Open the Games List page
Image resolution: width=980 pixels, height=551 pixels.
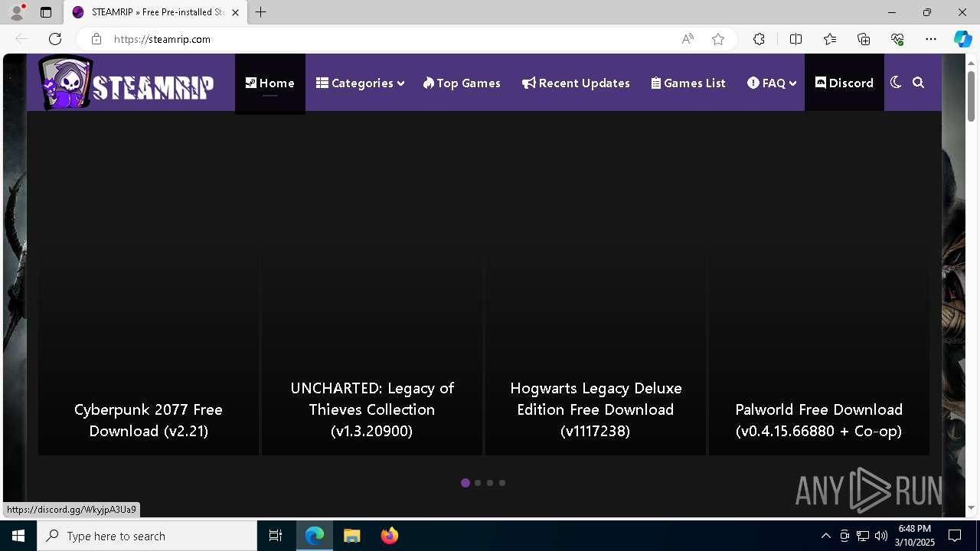(688, 83)
